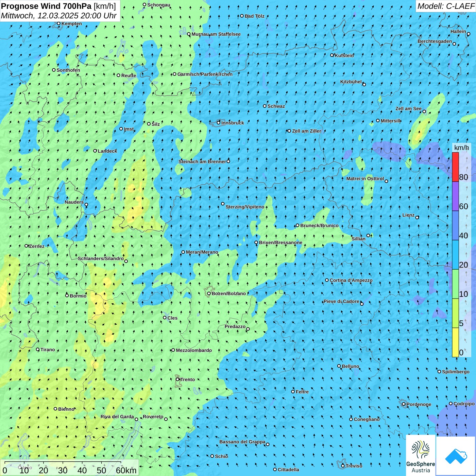Click the Schlanders/Silandro label
The width and height of the screenshot is (476, 476).
tap(101, 258)
